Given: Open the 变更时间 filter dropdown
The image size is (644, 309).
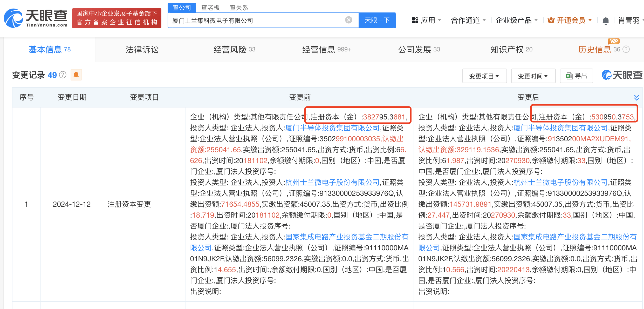Looking at the screenshot, I should point(533,76).
